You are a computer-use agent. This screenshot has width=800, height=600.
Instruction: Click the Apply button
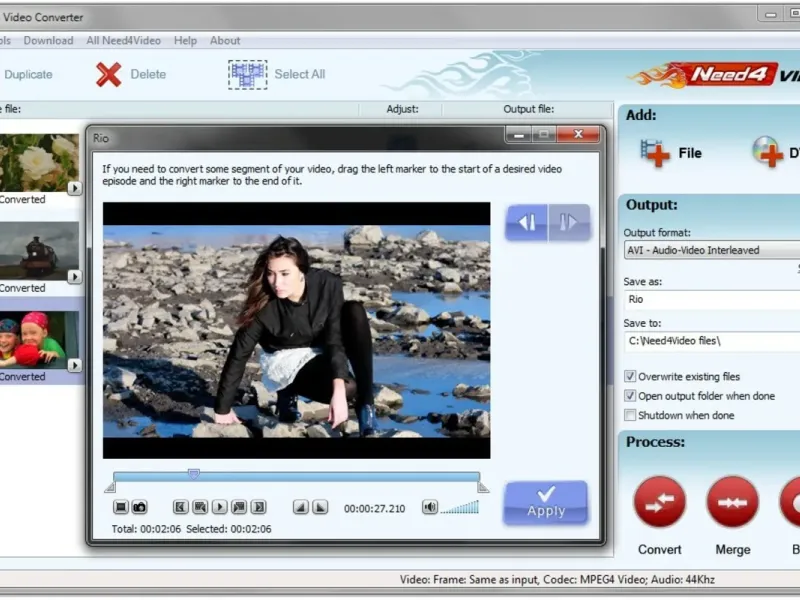tap(545, 503)
